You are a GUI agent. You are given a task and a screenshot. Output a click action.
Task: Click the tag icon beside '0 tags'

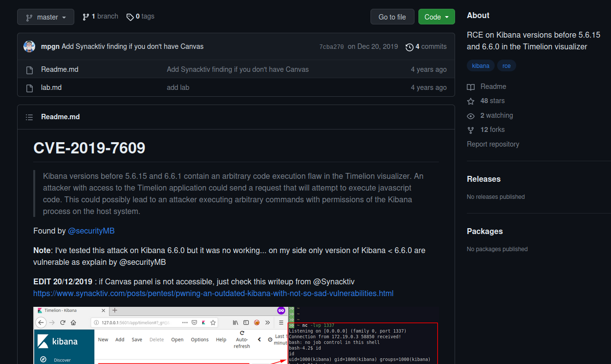pos(130,17)
